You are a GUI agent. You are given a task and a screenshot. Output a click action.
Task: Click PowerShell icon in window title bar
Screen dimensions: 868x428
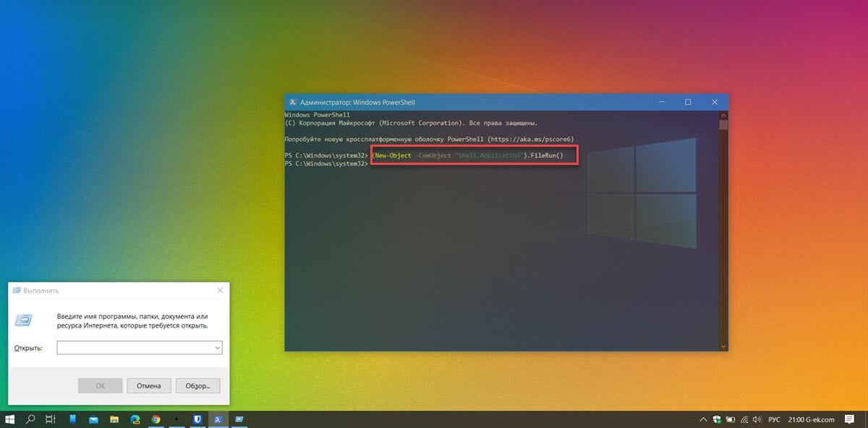[x=293, y=102]
